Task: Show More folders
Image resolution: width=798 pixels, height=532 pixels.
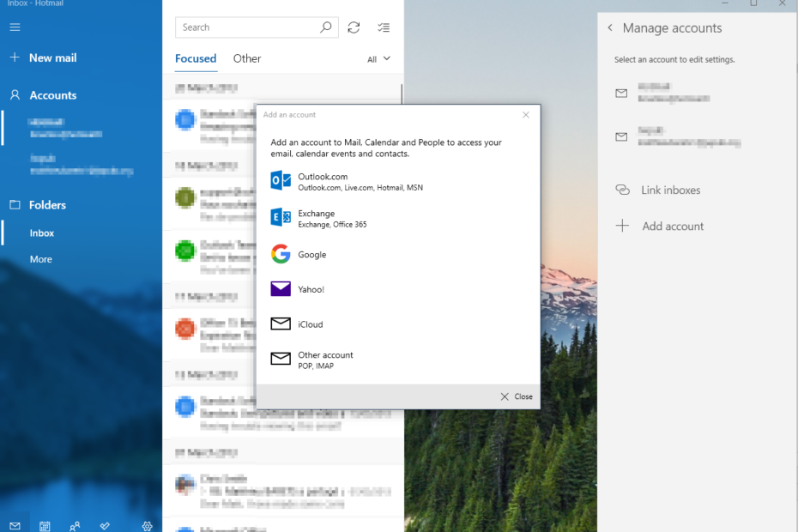Action: pyautogui.click(x=40, y=260)
